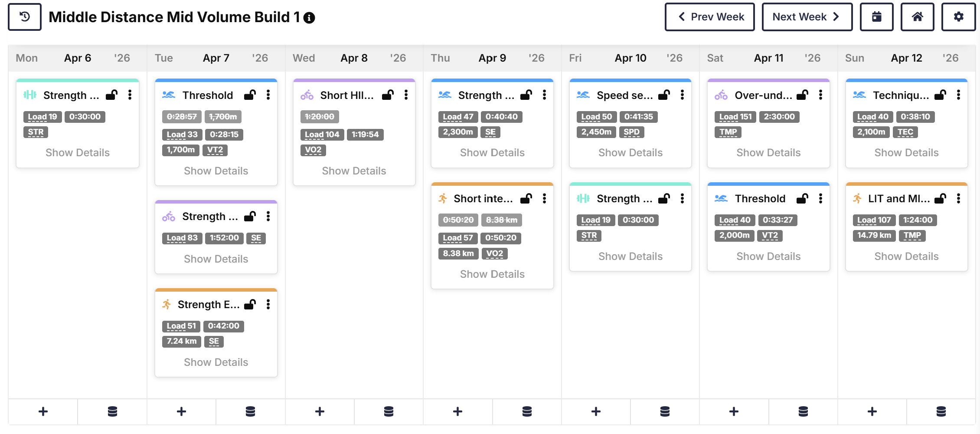Viewport: 980px width, 434px height.
Task: Click the history revert icon button
Action: point(25,17)
